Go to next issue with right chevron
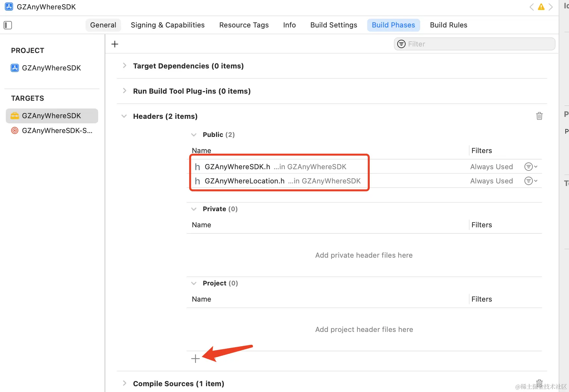 [x=551, y=7]
